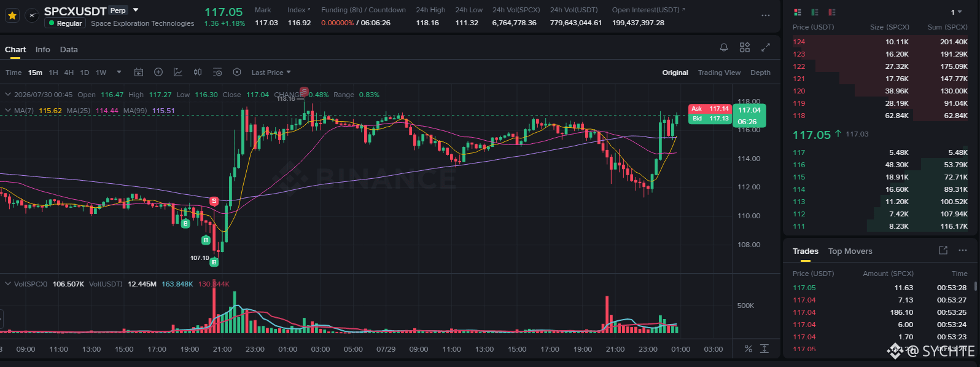Open the SPCXUSDT pair selector arrow

click(x=136, y=10)
